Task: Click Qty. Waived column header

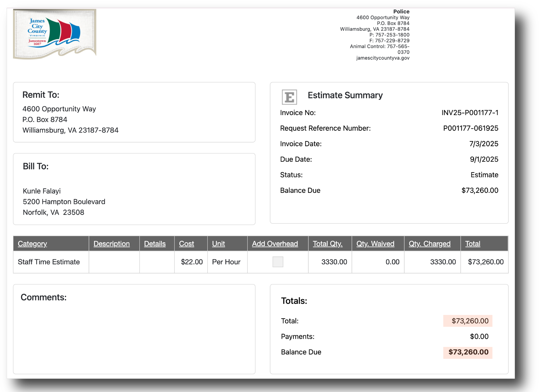Action: click(x=375, y=243)
